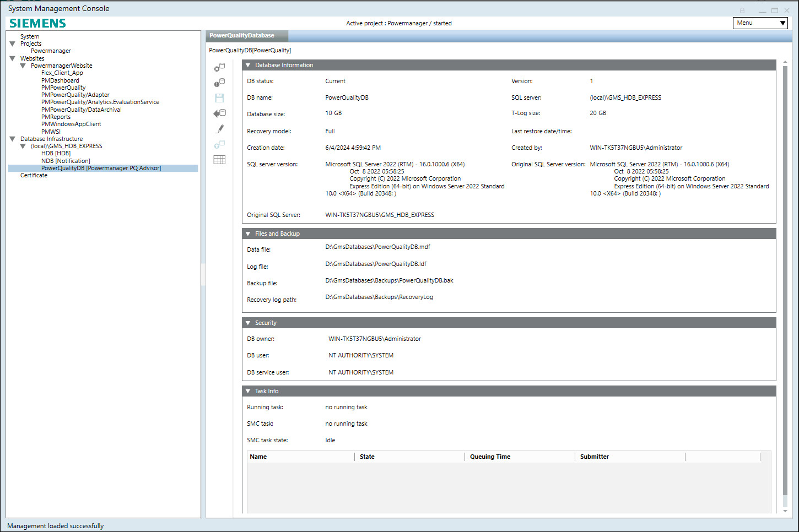
Task: Select the PowerQualityDatabase tab
Action: [242, 36]
